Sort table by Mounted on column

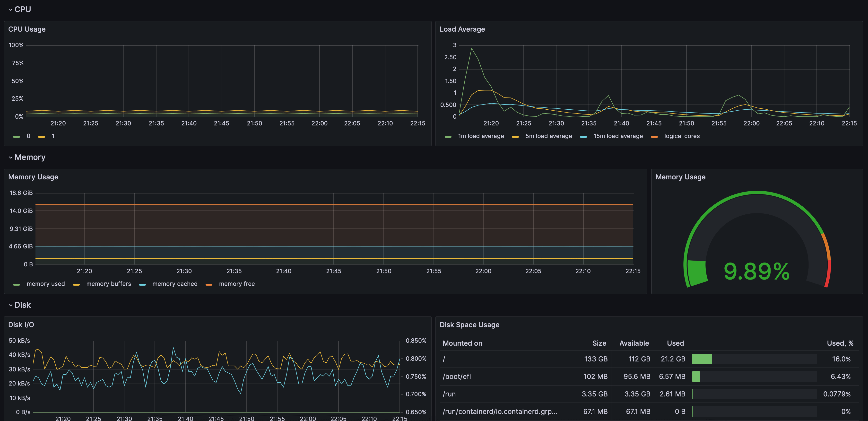[x=462, y=343]
